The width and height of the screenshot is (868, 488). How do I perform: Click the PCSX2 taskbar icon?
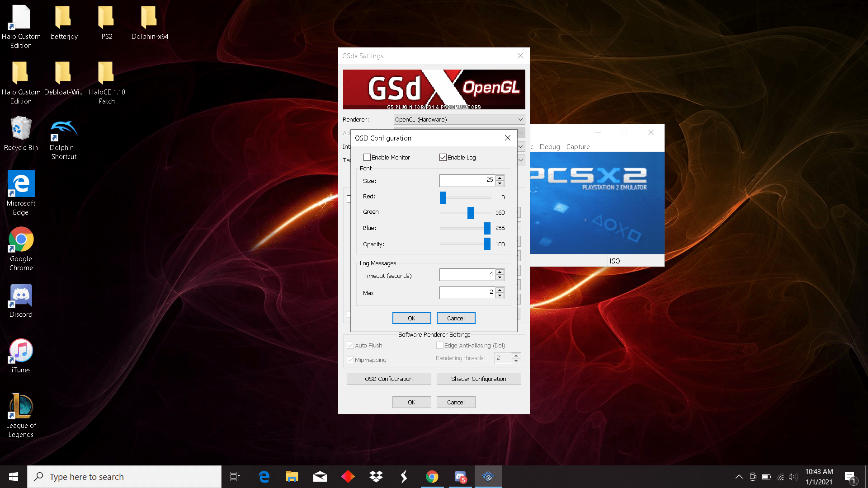[x=488, y=477]
